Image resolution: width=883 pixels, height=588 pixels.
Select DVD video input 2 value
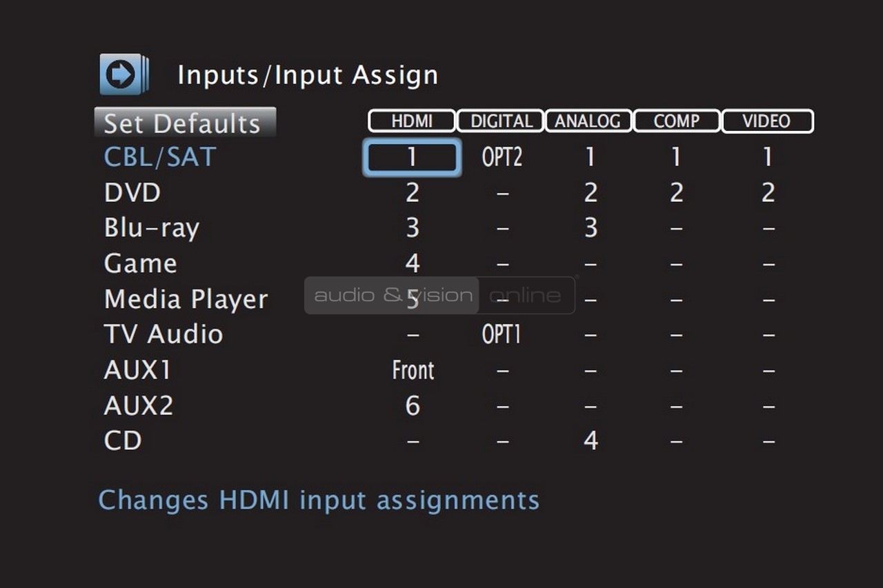tap(768, 193)
